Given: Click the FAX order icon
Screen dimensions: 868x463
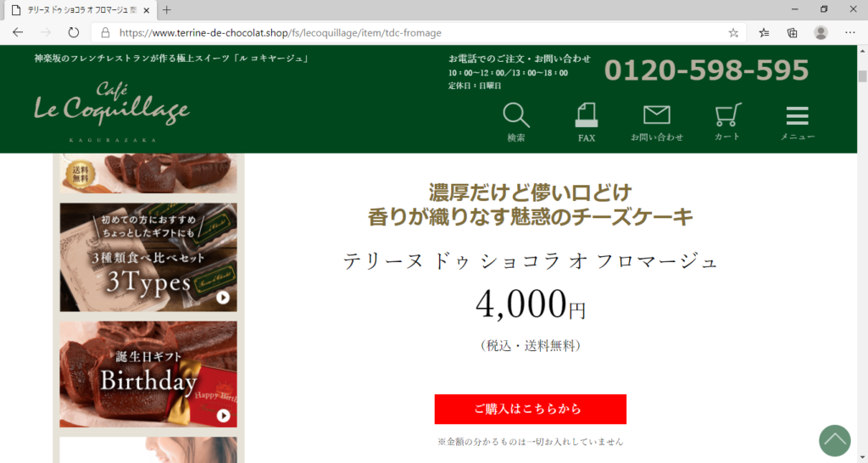Looking at the screenshot, I should click(587, 122).
